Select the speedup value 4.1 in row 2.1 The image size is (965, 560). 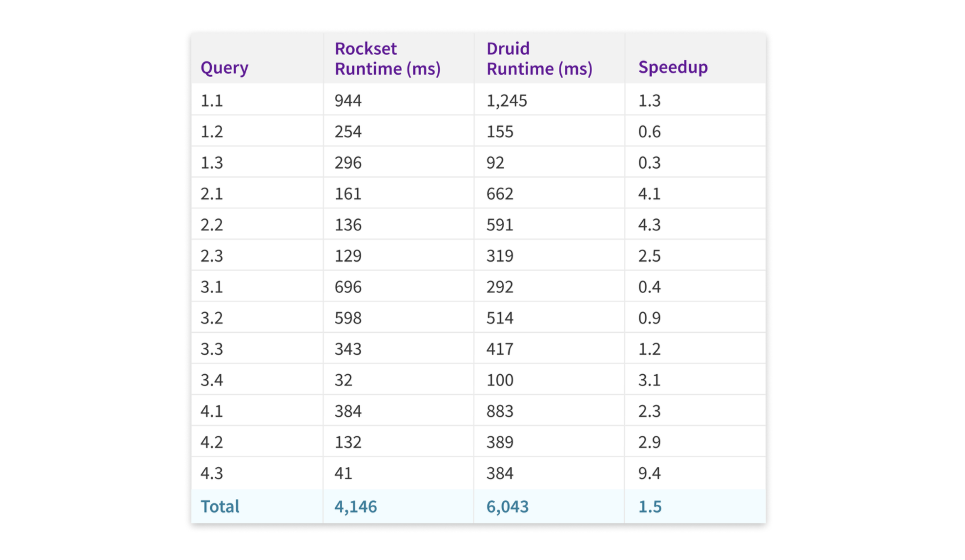[x=649, y=194]
